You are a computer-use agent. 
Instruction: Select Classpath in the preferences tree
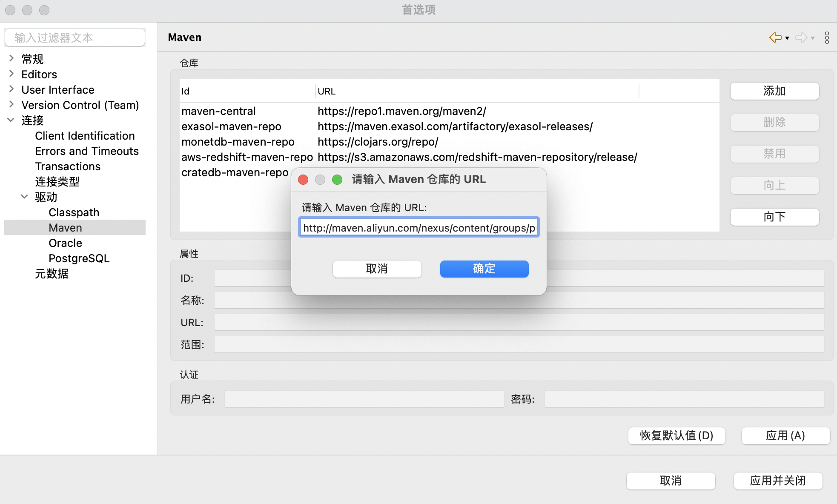pyautogui.click(x=74, y=212)
